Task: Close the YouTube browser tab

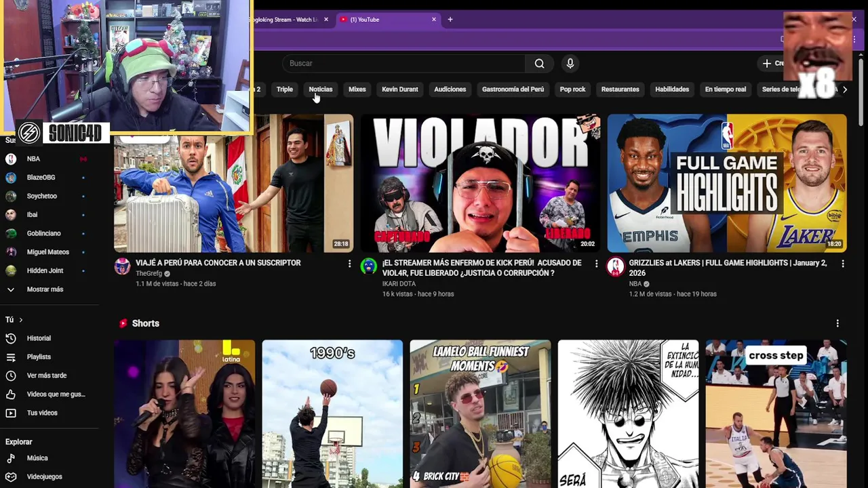Action: 434,20
